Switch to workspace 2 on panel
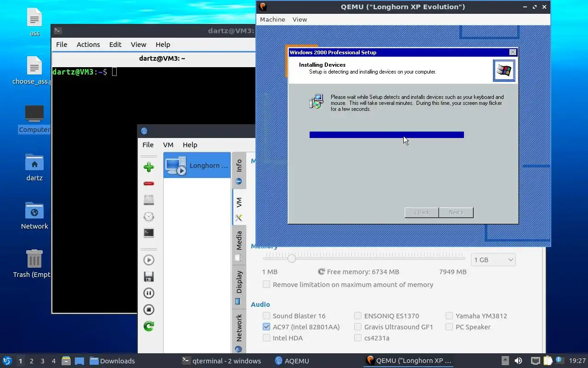The image size is (588, 368). point(31,361)
